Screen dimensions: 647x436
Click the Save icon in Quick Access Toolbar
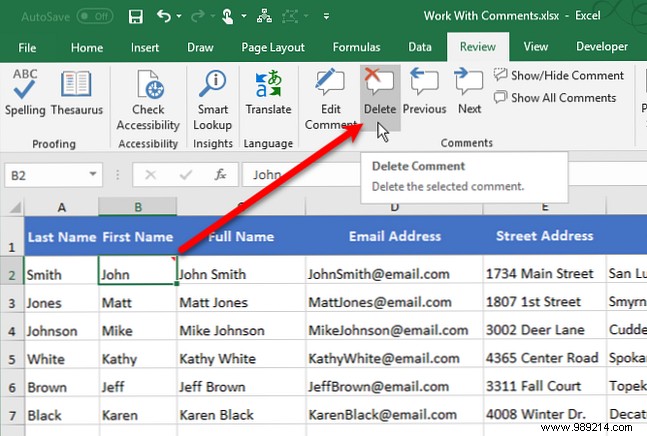(x=135, y=16)
